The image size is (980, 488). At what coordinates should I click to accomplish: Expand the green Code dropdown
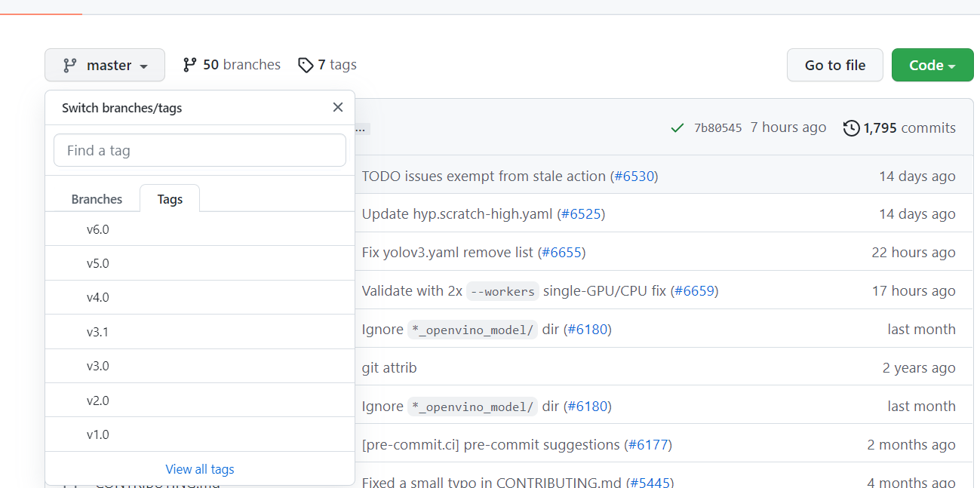point(932,65)
